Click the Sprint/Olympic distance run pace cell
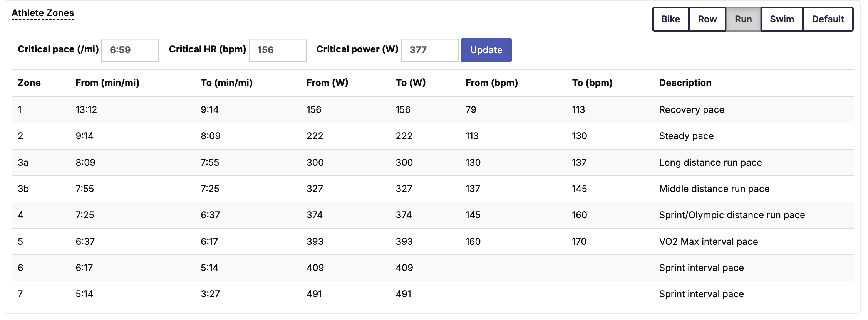Viewport: 868px width, 320px height. point(732,215)
